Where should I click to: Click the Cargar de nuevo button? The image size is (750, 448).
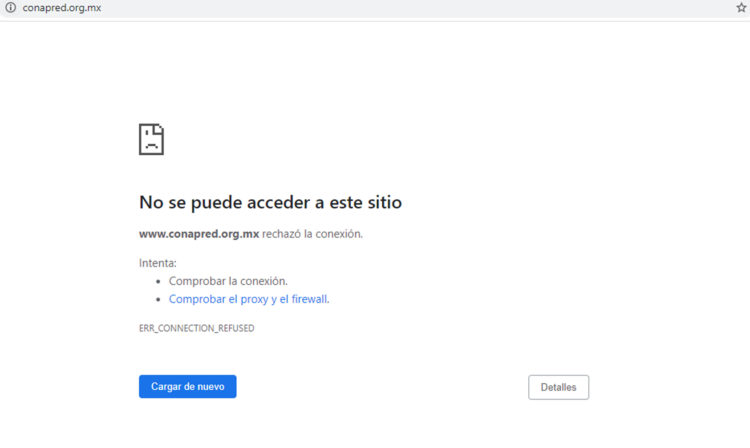coord(188,386)
